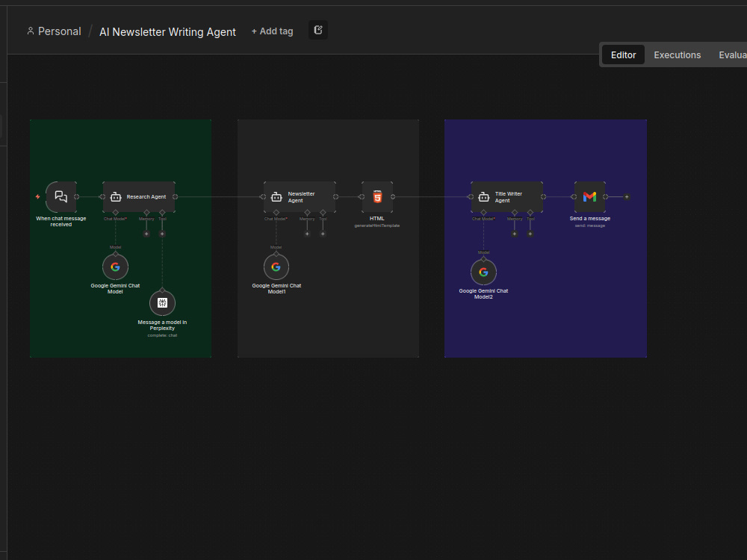Click the Personal owner icon

(x=31, y=31)
